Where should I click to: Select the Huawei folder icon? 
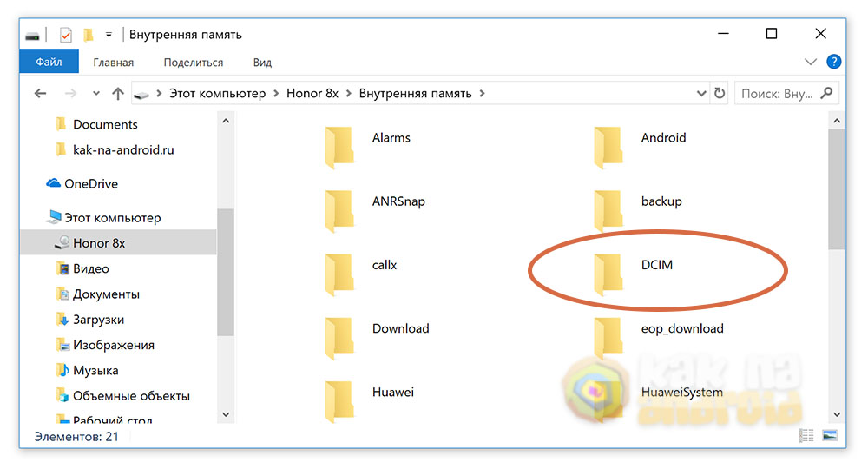point(339,402)
